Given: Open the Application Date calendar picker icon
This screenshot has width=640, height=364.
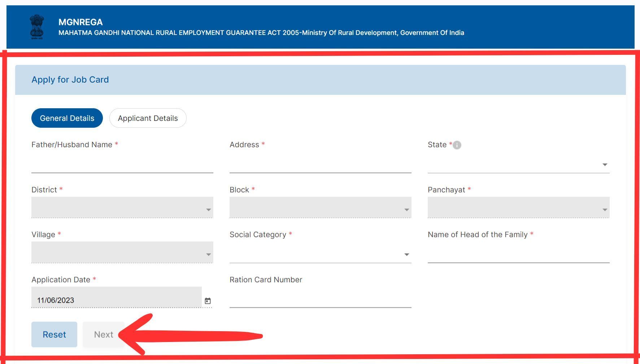Looking at the screenshot, I should pyautogui.click(x=208, y=301).
